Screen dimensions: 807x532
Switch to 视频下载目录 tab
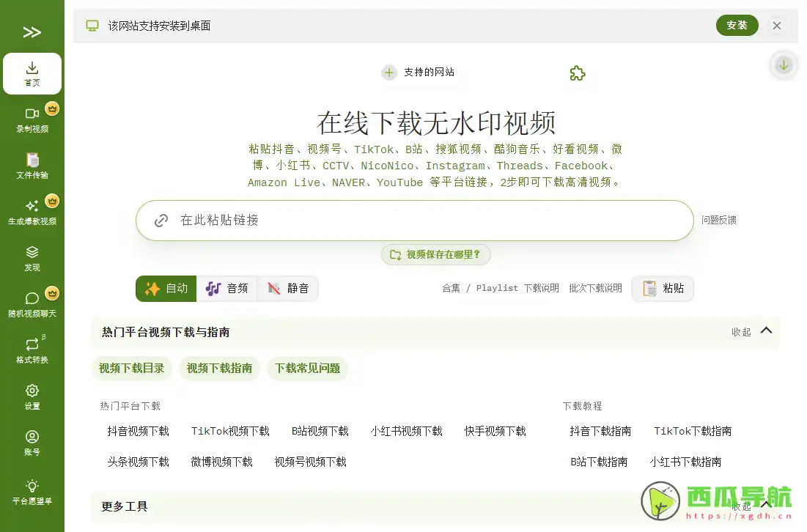pyautogui.click(x=131, y=369)
